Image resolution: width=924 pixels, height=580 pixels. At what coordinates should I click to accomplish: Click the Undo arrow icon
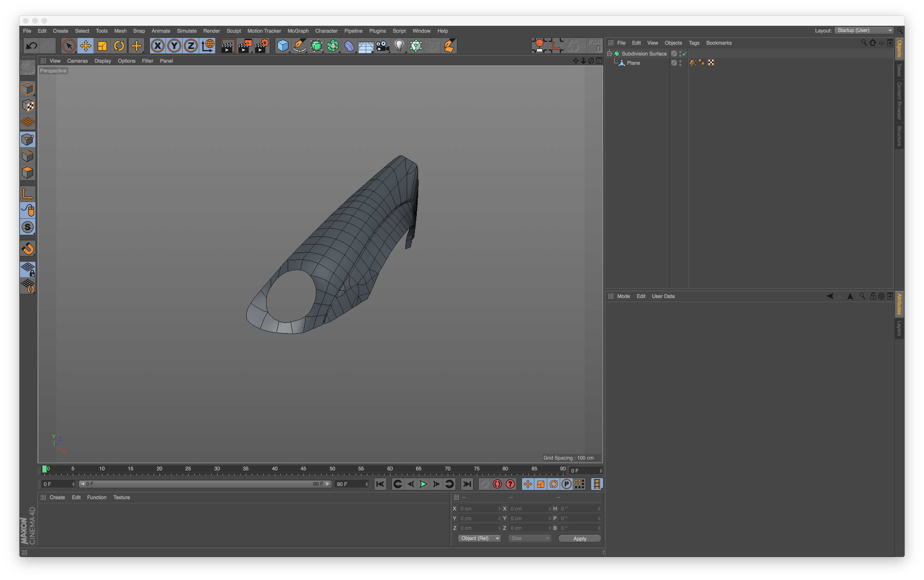coord(31,46)
